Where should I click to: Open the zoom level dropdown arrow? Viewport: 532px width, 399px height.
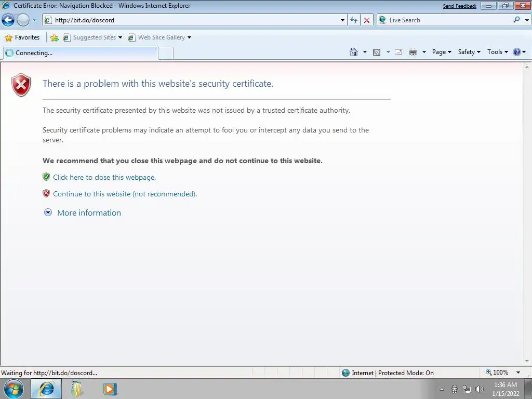(518, 373)
